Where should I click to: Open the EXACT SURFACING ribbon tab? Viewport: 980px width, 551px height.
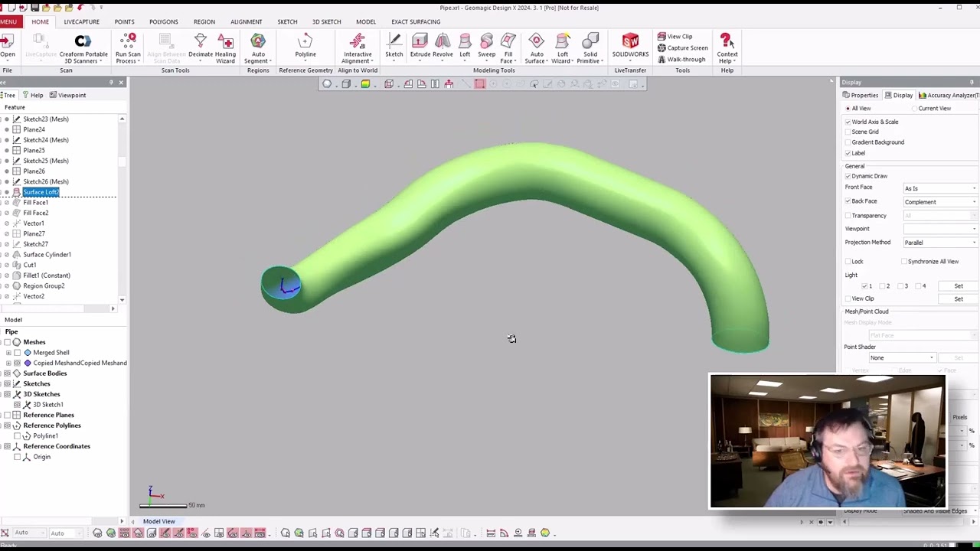(x=416, y=21)
